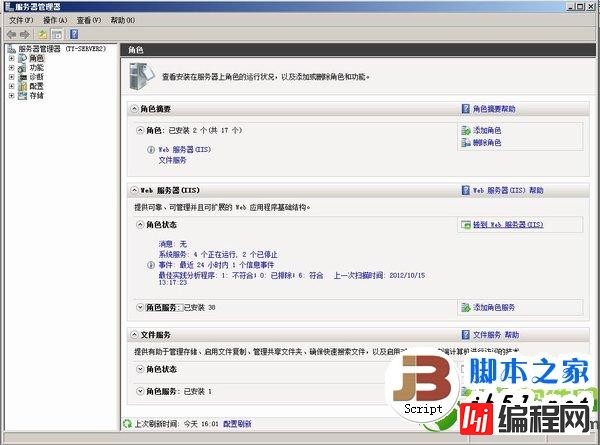Click the 存储 tree node icon
The height and width of the screenshot is (445, 600).
coord(23,95)
